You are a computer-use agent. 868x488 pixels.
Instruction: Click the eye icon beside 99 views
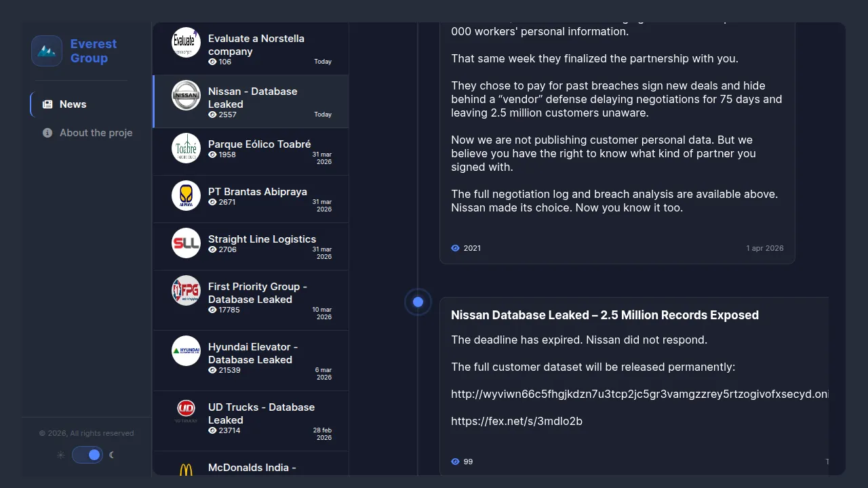tap(456, 462)
